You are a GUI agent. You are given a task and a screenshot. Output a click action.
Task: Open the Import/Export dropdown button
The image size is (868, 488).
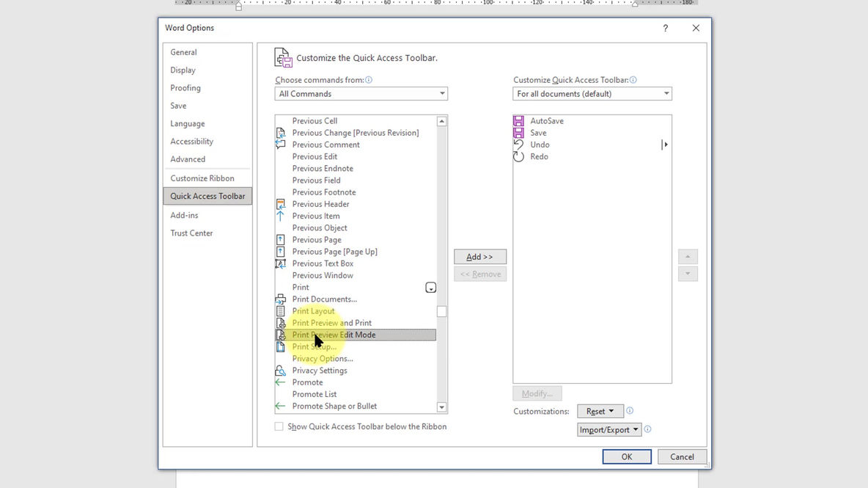tap(609, 430)
